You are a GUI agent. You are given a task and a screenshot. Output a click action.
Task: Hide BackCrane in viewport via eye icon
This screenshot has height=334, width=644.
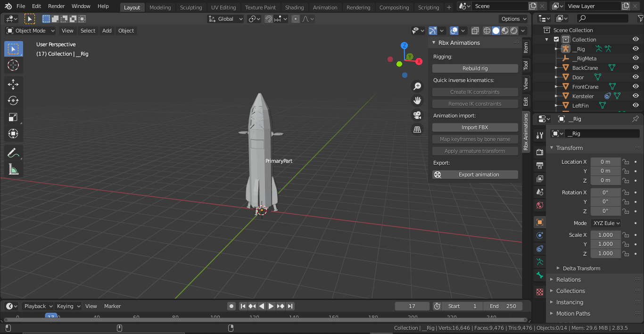click(x=636, y=67)
